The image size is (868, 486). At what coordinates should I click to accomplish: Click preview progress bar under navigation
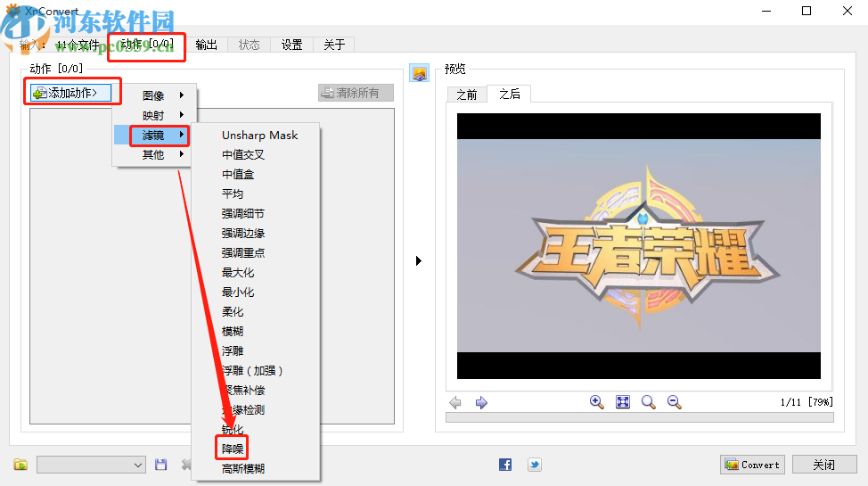[x=639, y=417]
